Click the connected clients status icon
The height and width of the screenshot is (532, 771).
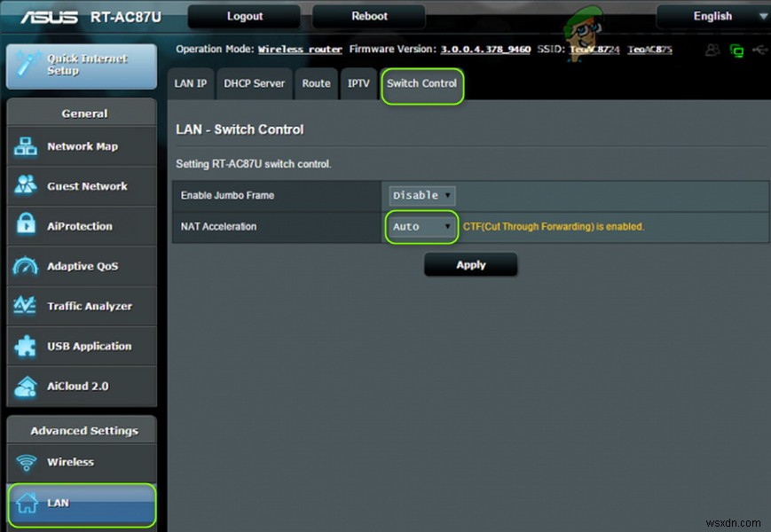[712, 50]
